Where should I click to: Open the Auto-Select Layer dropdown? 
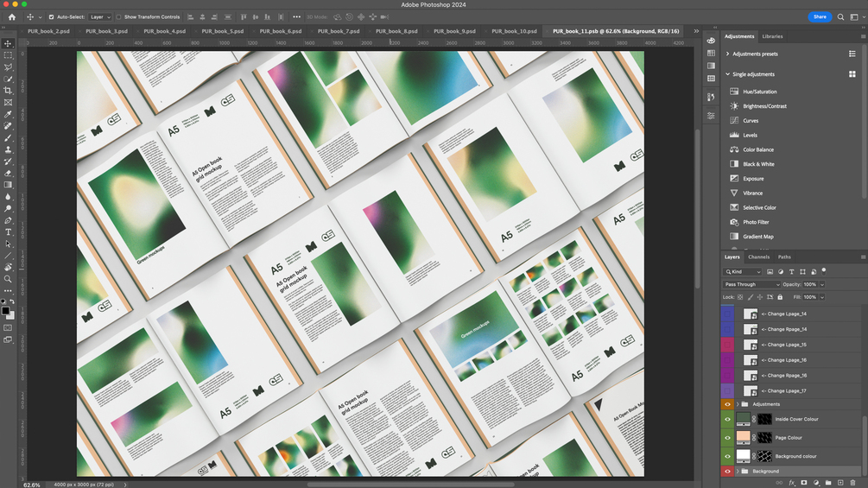pos(100,17)
